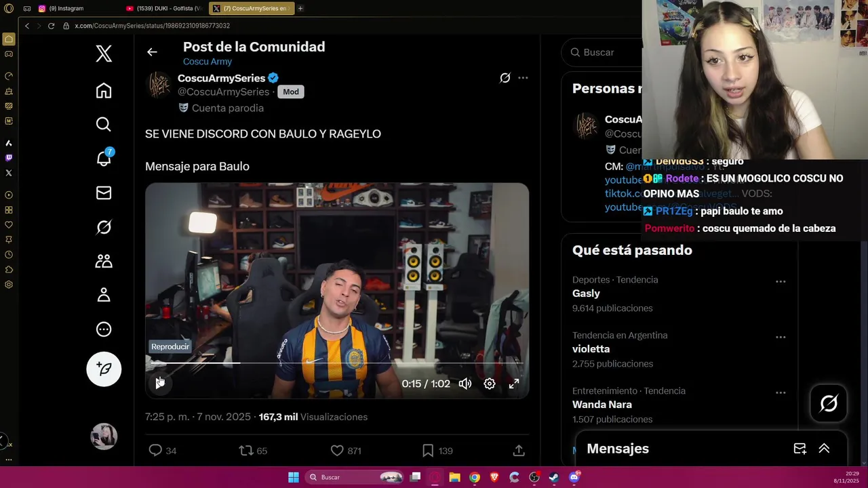This screenshot has width=868, height=488.
Task: Go to Home in X sidebar
Action: (104, 90)
